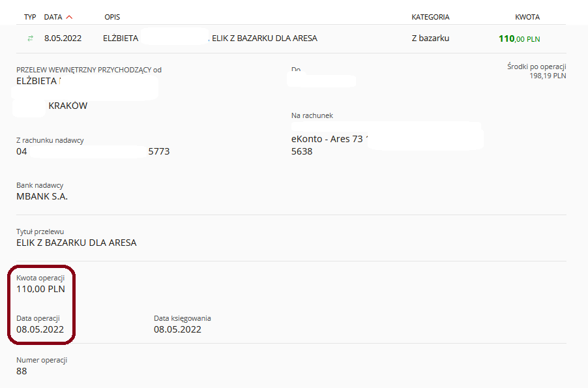The image size is (588, 388).
Task: Click the transfer title text under Tytuł przelewu
Action: [x=76, y=243]
